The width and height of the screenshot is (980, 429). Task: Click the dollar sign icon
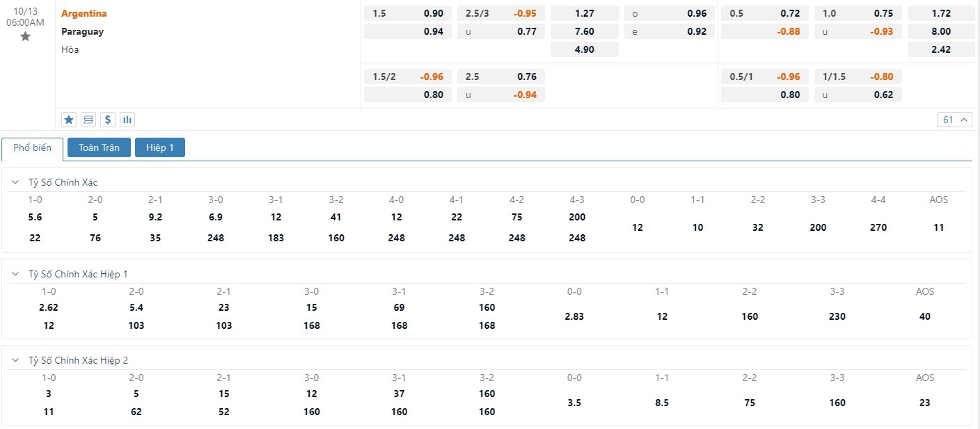click(108, 120)
